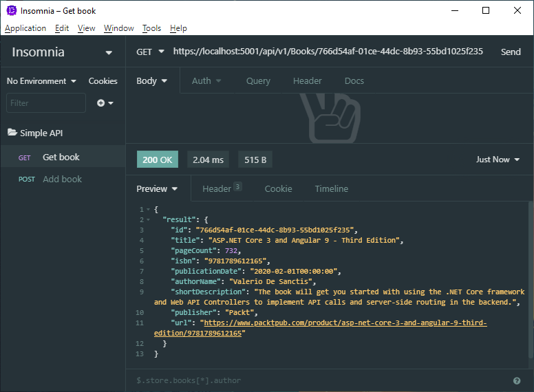Open the No Environment dropdown

pos(41,81)
